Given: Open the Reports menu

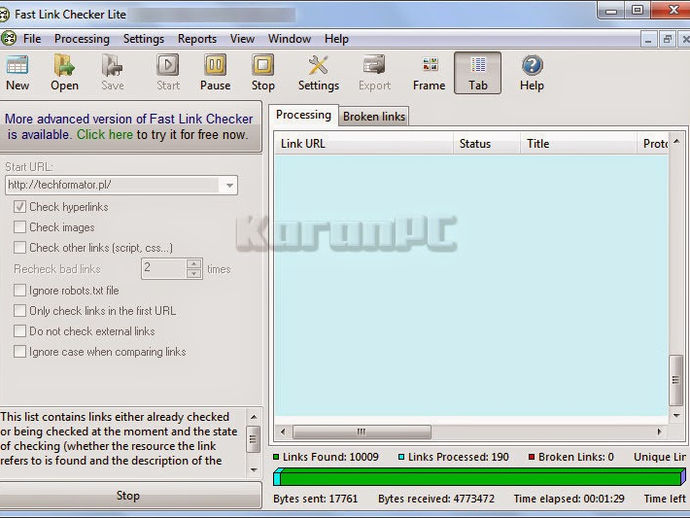Looking at the screenshot, I should 197,39.
